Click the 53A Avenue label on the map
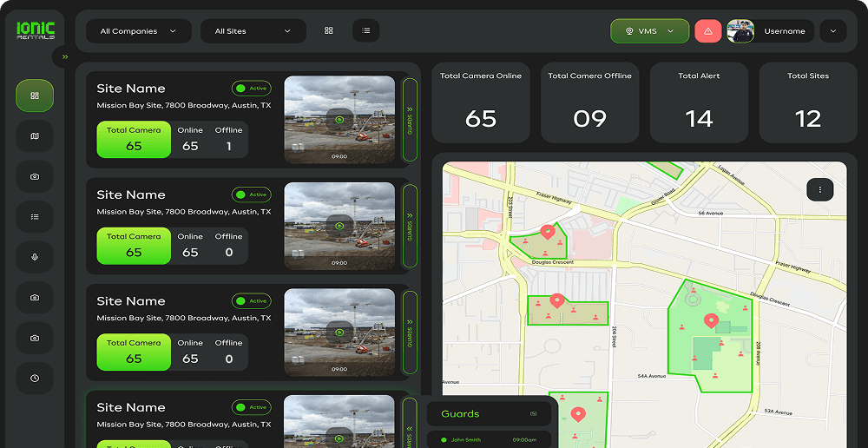The image size is (868, 448). 779,412
